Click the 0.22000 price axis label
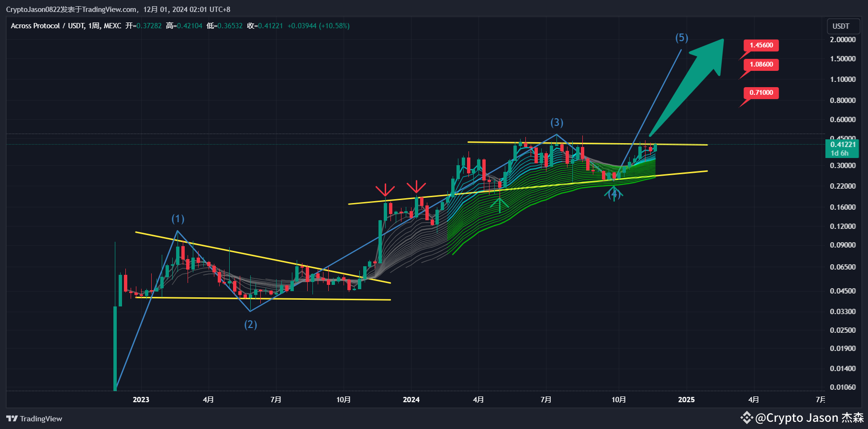This screenshot has height=429, width=868. [x=843, y=186]
